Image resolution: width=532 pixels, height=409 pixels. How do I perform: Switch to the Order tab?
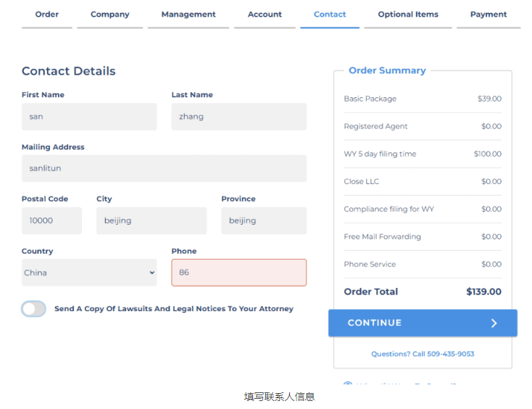47,15
